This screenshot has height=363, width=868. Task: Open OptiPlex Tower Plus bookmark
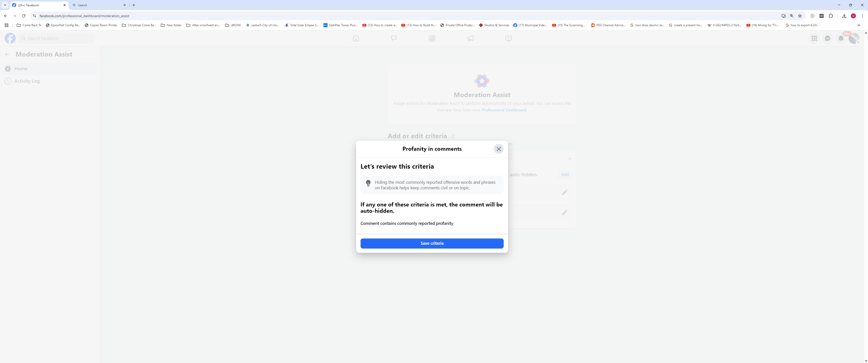(x=341, y=25)
